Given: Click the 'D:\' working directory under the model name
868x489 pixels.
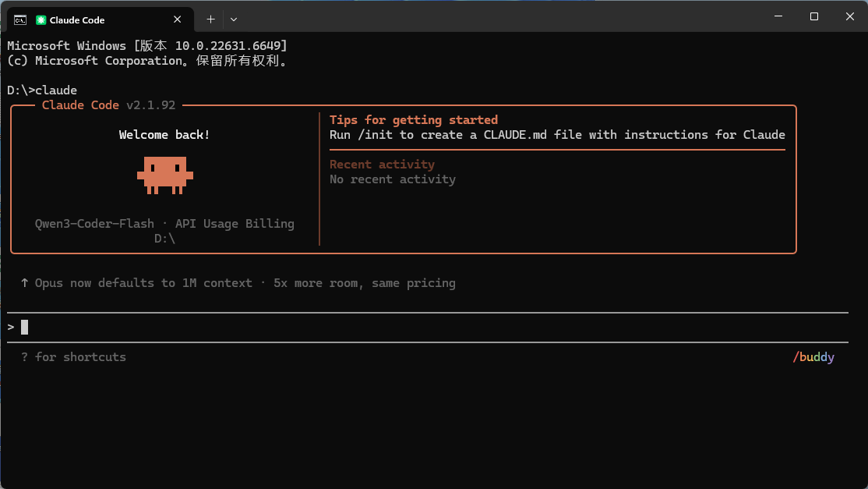Looking at the screenshot, I should [164, 239].
